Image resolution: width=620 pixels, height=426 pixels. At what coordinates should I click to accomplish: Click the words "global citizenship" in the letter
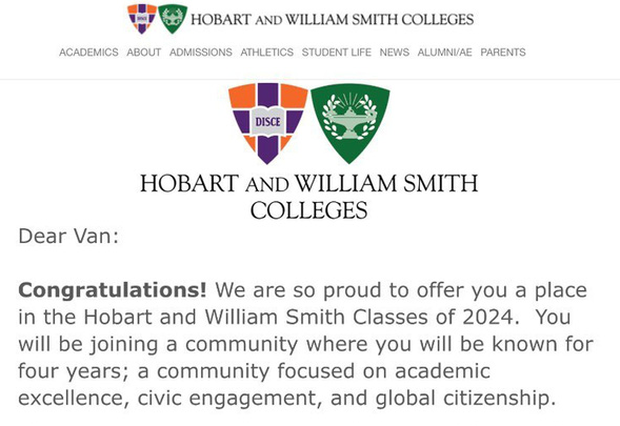coord(470,399)
